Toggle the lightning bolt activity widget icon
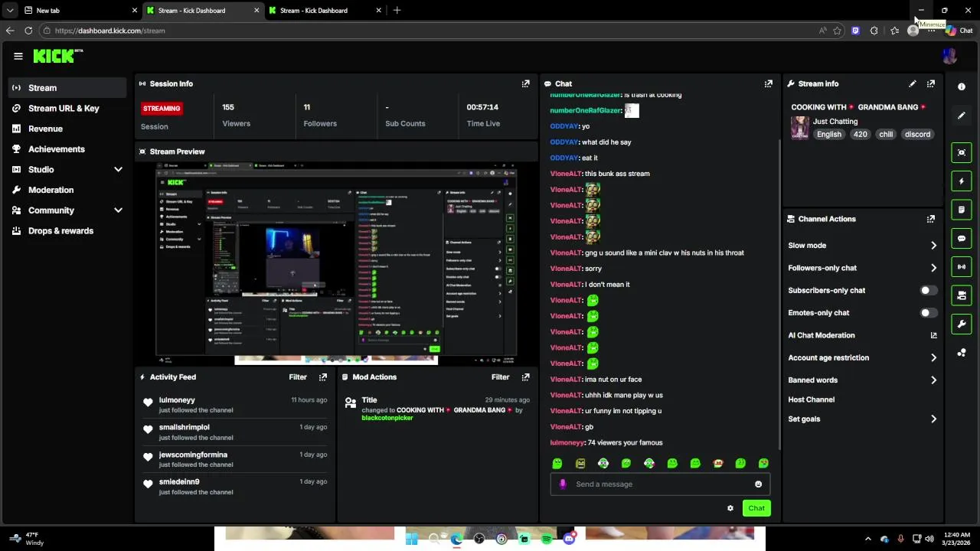Viewport: 980px width, 551px height. pyautogui.click(x=962, y=181)
